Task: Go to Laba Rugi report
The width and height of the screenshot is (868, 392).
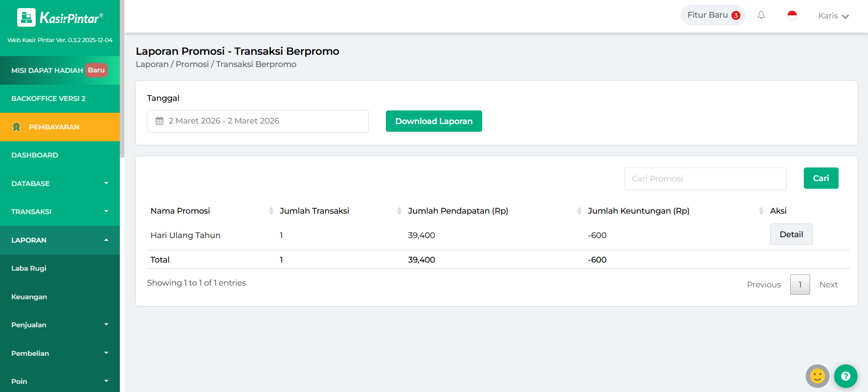Action: coord(29,268)
